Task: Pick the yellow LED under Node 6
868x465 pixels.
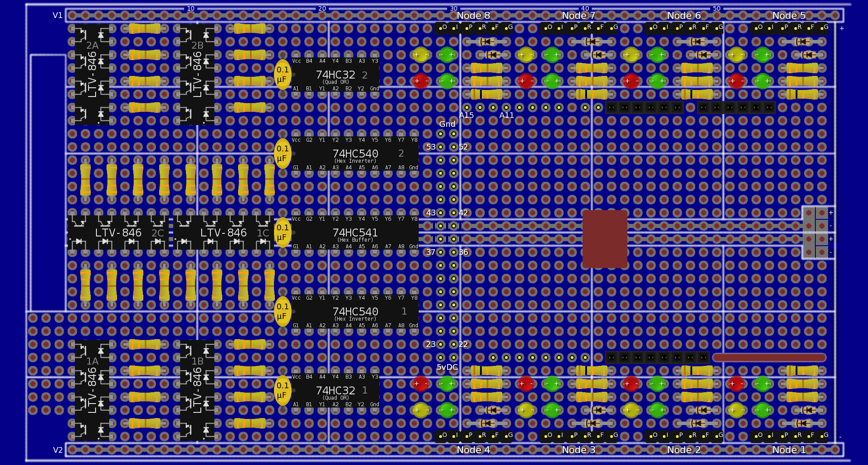Action: point(631,55)
